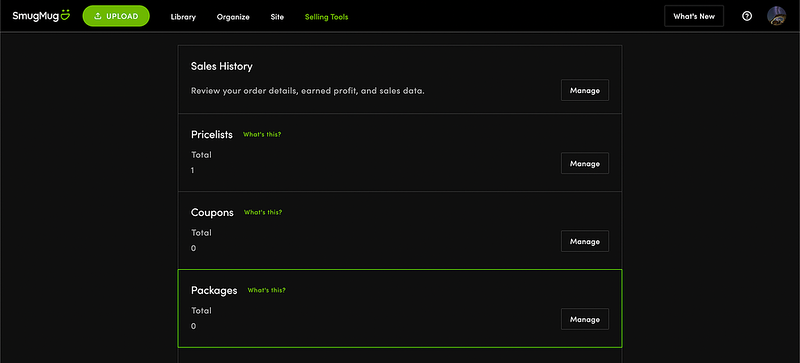Go to the Site menu
Screen dimensions: 800x363
click(278, 17)
